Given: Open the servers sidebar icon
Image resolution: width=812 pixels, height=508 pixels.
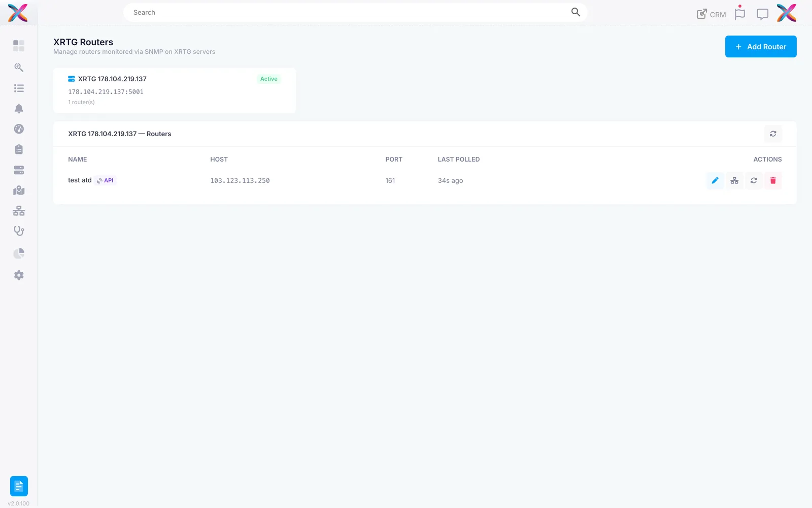Looking at the screenshot, I should [19, 170].
